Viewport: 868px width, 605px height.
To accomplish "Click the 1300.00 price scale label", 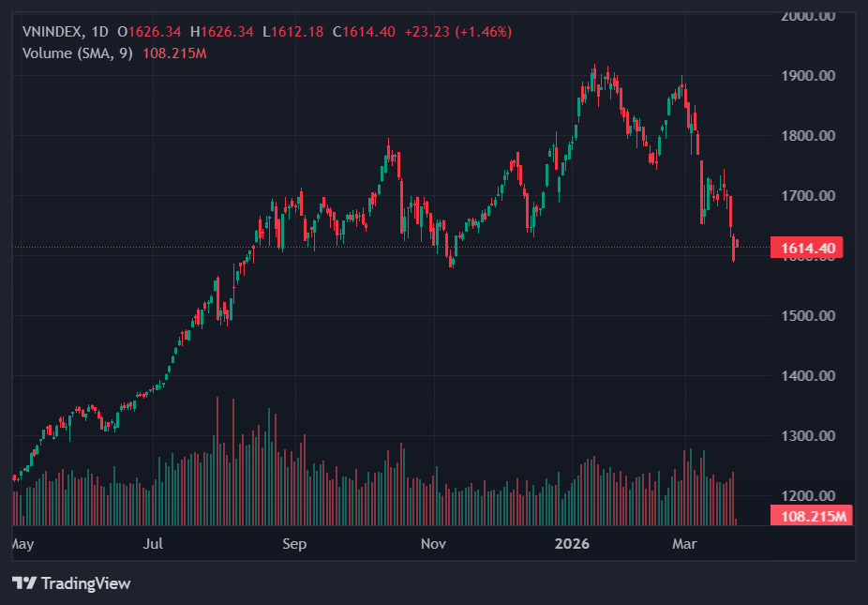I will tap(807, 436).
